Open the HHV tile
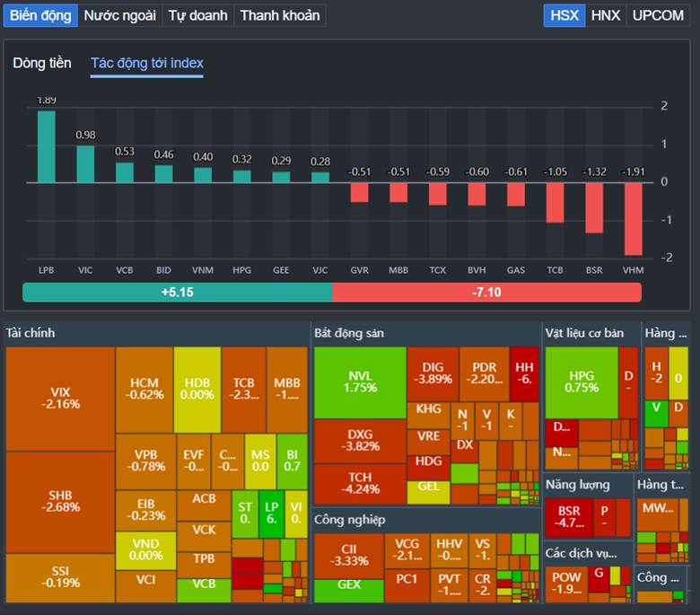The height and width of the screenshot is (615, 700). 449,550
